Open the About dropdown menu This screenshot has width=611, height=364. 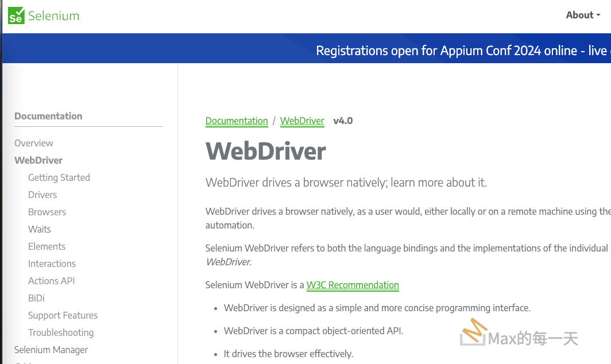click(582, 16)
